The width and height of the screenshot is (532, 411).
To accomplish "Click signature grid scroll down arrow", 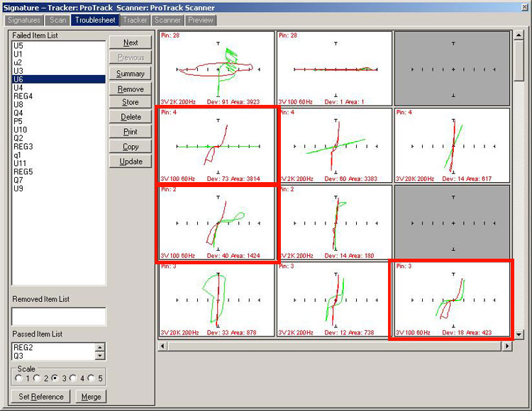I will point(519,334).
